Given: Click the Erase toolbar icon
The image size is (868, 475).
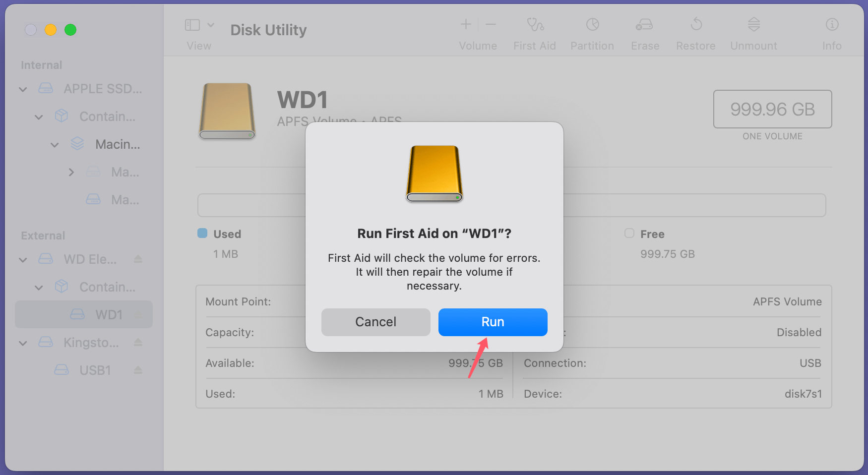Looking at the screenshot, I should coord(644,24).
